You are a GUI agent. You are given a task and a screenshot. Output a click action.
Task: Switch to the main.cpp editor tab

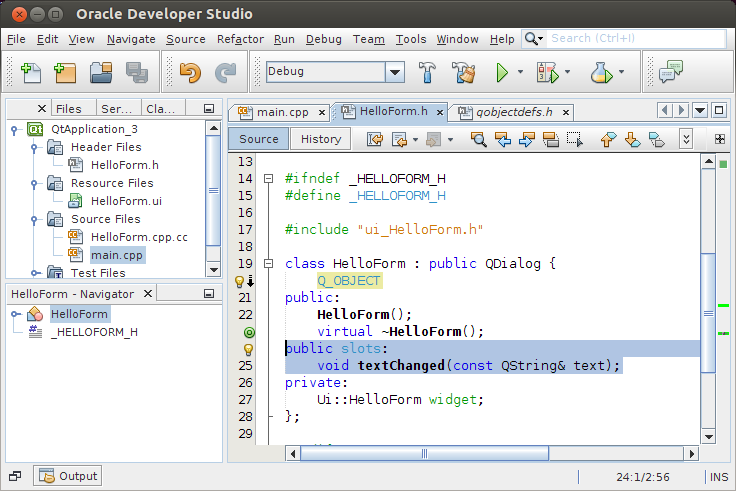(x=278, y=111)
